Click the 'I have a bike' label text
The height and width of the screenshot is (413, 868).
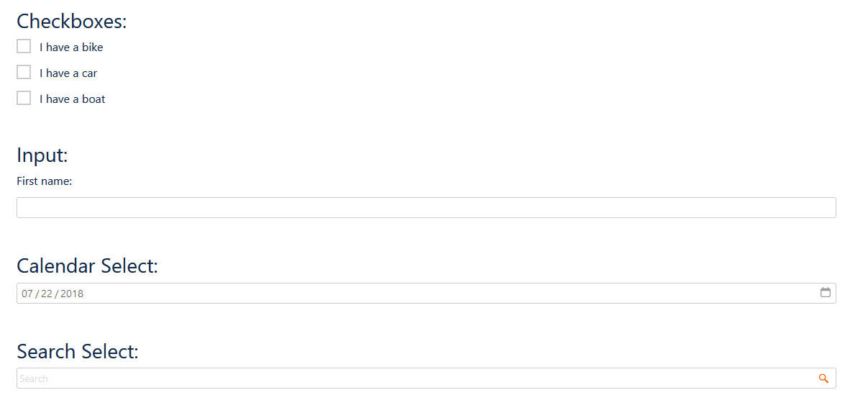point(71,47)
